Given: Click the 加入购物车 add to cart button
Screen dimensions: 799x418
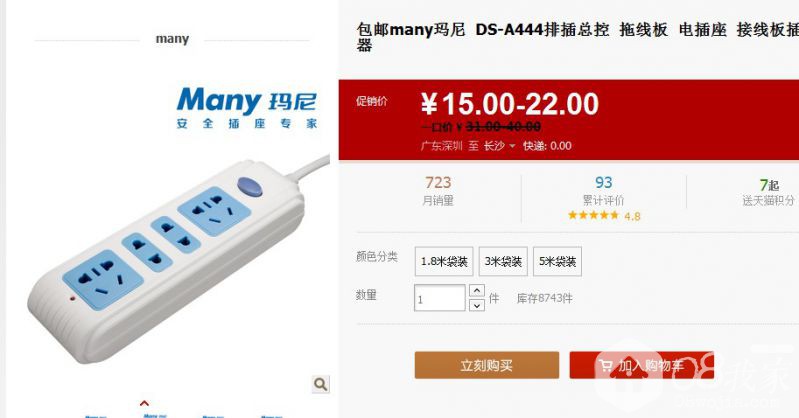Looking at the screenshot, I should 642,365.
